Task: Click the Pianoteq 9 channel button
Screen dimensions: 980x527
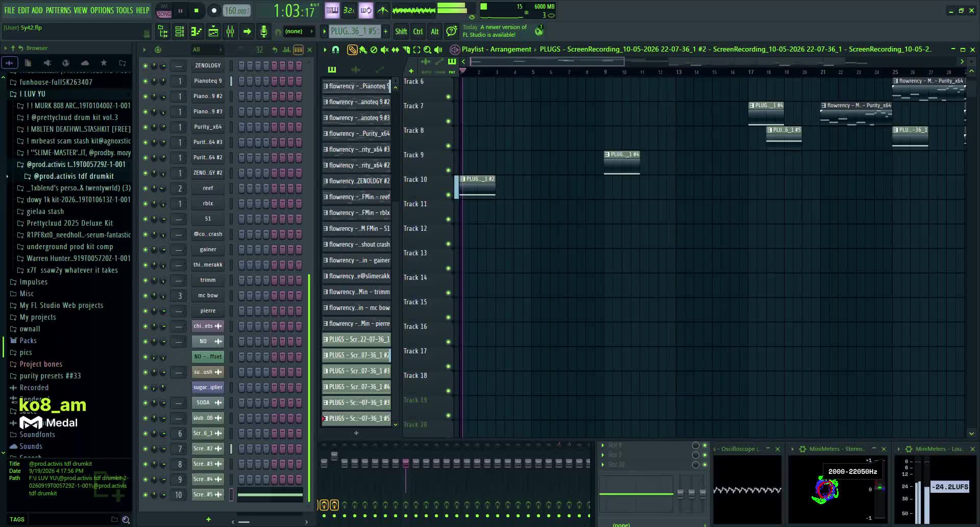Action: (208, 81)
